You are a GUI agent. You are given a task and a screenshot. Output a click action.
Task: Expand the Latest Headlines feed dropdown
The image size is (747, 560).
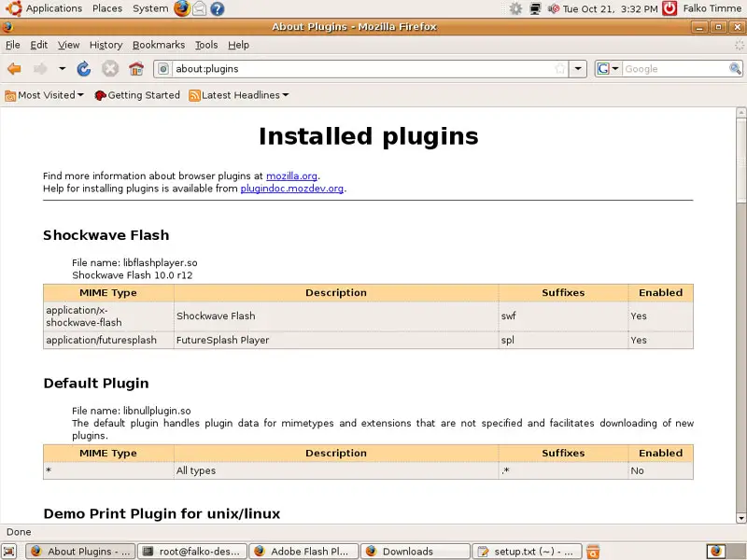pos(239,95)
